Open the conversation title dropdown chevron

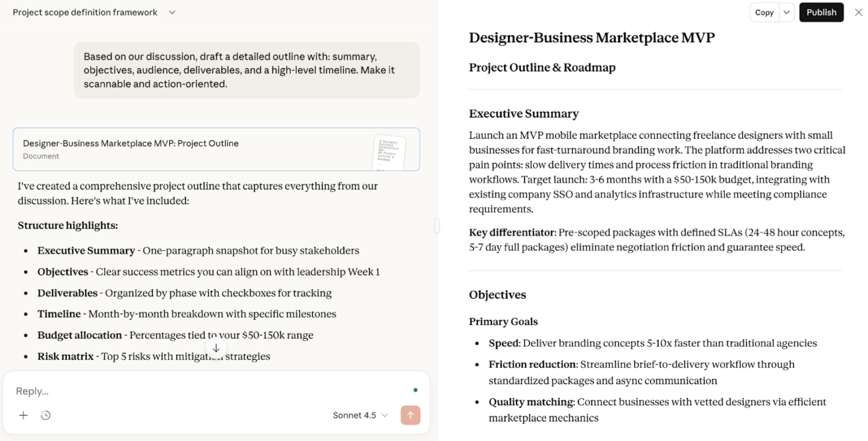point(172,12)
